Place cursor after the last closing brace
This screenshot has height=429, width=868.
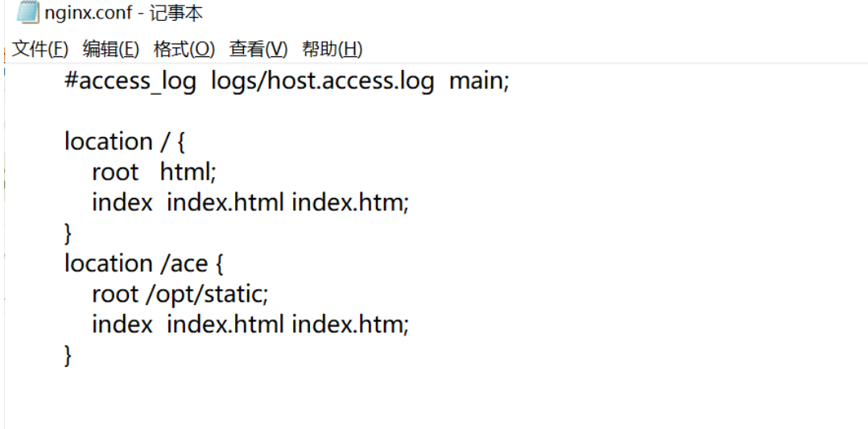coord(74,355)
